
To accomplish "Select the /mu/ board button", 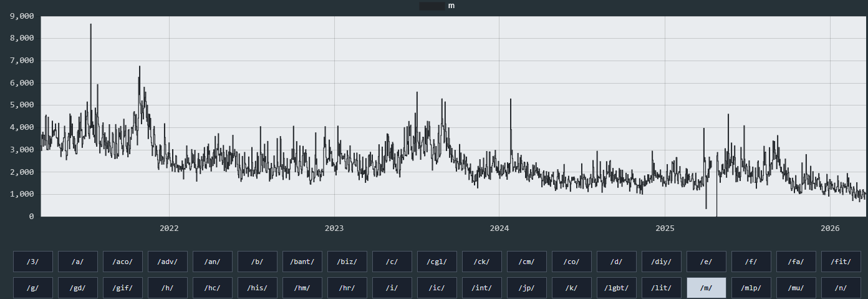I will point(796,288).
